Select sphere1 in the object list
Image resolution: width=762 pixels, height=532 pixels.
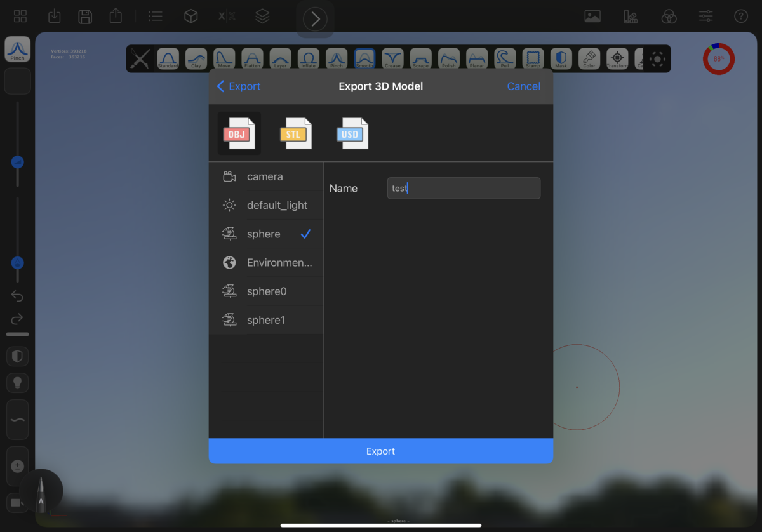click(x=266, y=319)
